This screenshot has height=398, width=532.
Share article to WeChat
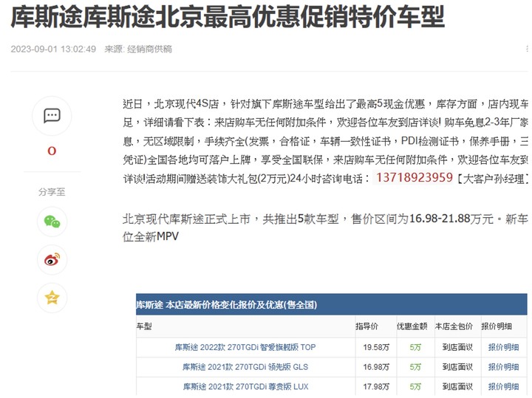point(52,222)
